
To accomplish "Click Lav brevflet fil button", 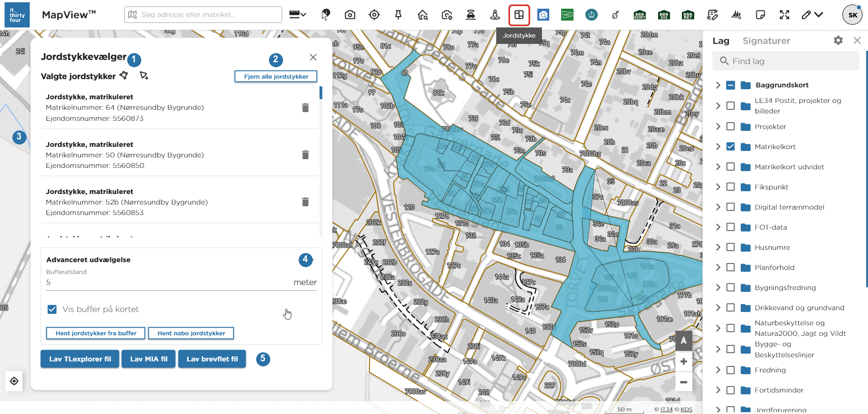I will [x=212, y=359].
